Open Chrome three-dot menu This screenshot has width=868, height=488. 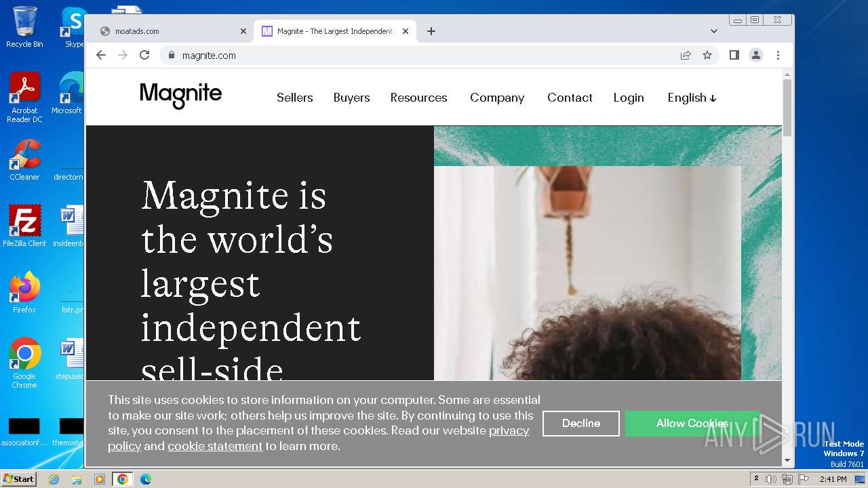[x=778, y=55]
